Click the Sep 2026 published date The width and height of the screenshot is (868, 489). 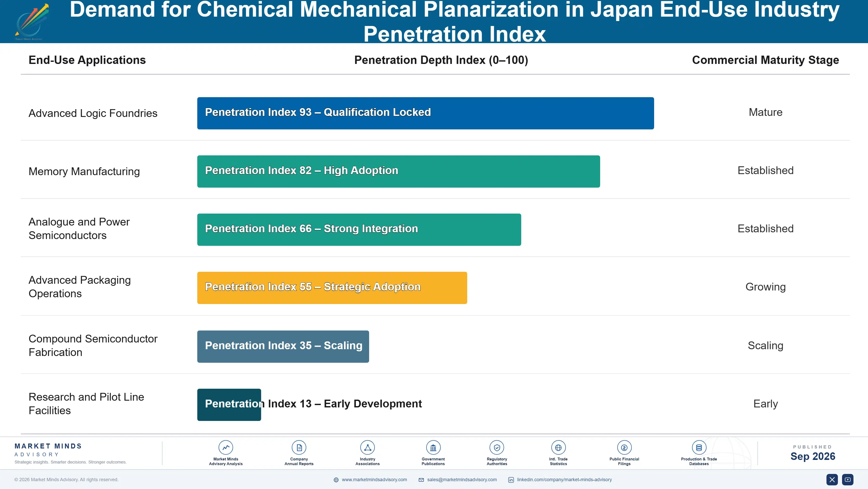[813, 456]
